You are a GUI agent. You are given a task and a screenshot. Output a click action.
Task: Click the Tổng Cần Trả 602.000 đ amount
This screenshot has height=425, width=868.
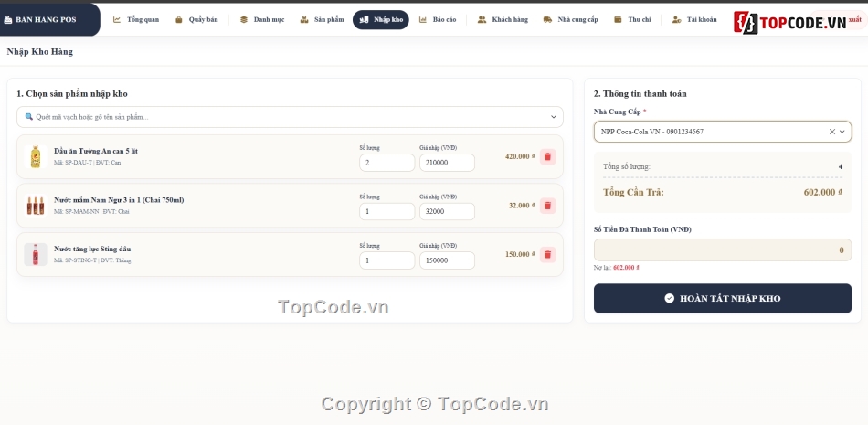[822, 192]
